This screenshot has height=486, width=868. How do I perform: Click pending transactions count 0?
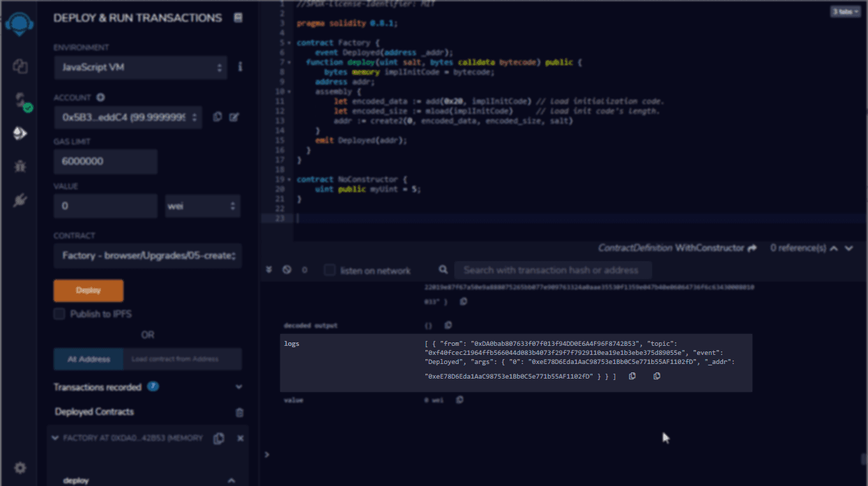tap(304, 270)
